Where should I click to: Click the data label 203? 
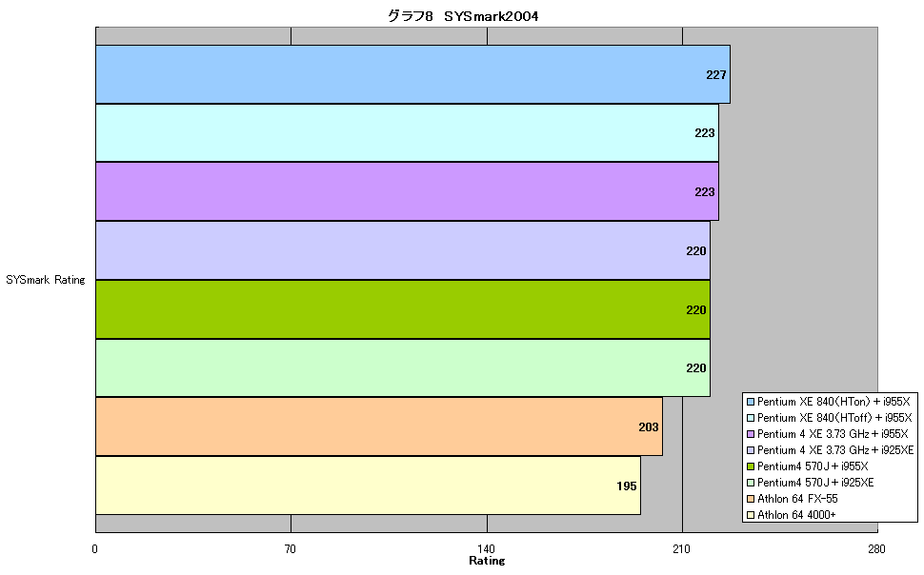click(x=648, y=427)
